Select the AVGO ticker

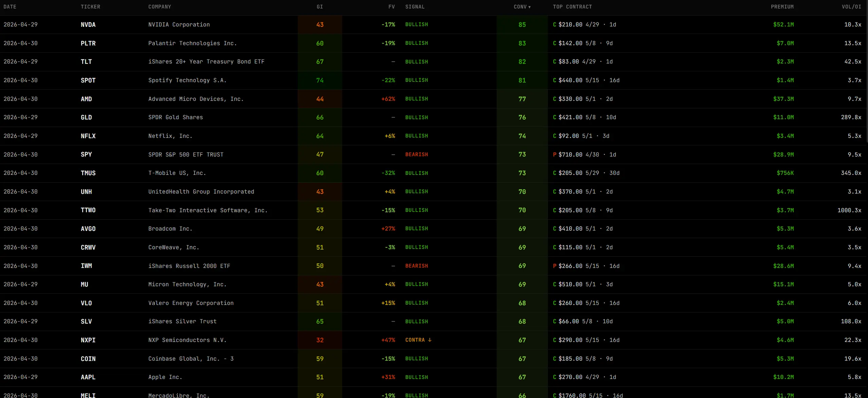(88, 229)
